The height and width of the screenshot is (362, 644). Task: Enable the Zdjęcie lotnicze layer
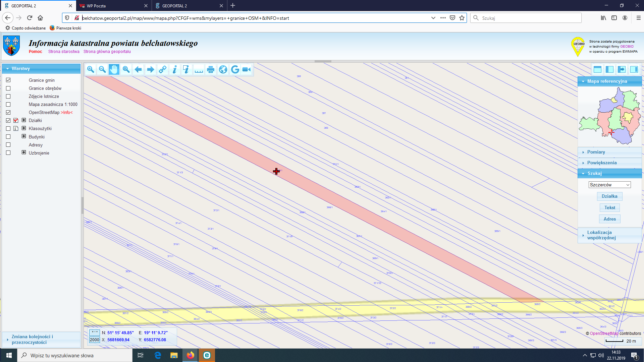[x=8, y=97]
